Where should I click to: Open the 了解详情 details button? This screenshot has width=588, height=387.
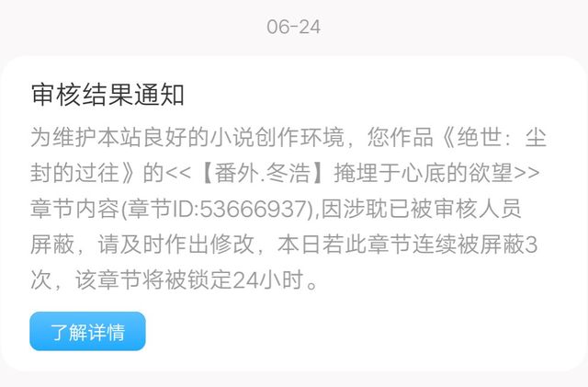click(x=88, y=332)
